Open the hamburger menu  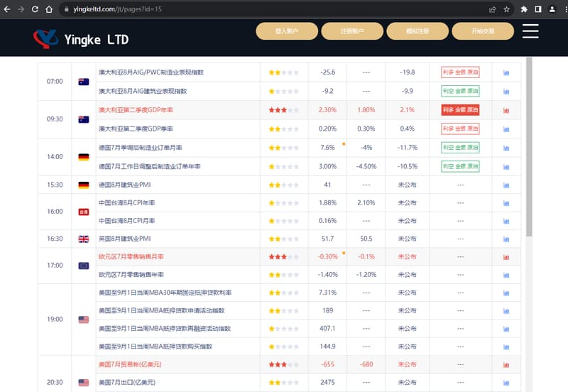(530, 31)
